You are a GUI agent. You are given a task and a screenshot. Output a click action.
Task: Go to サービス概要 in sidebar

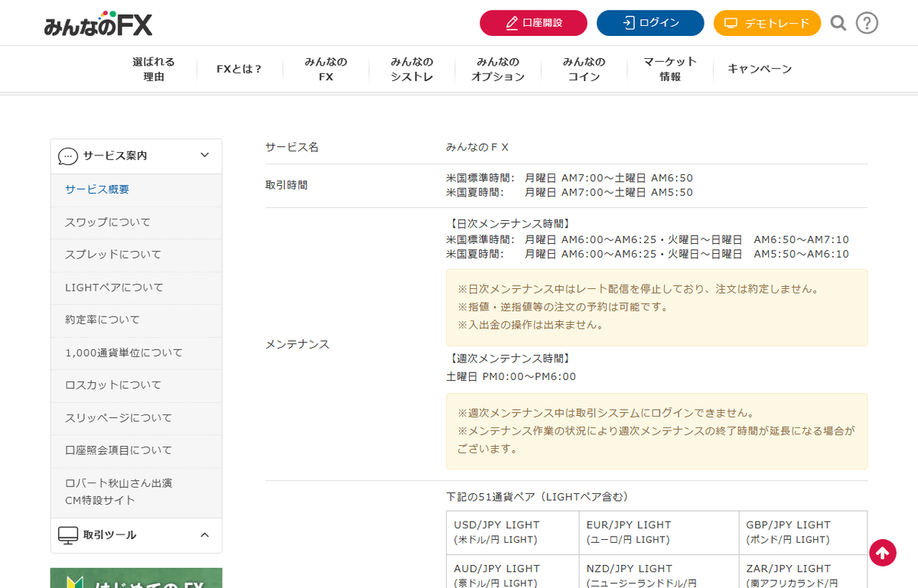(x=136, y=190)
